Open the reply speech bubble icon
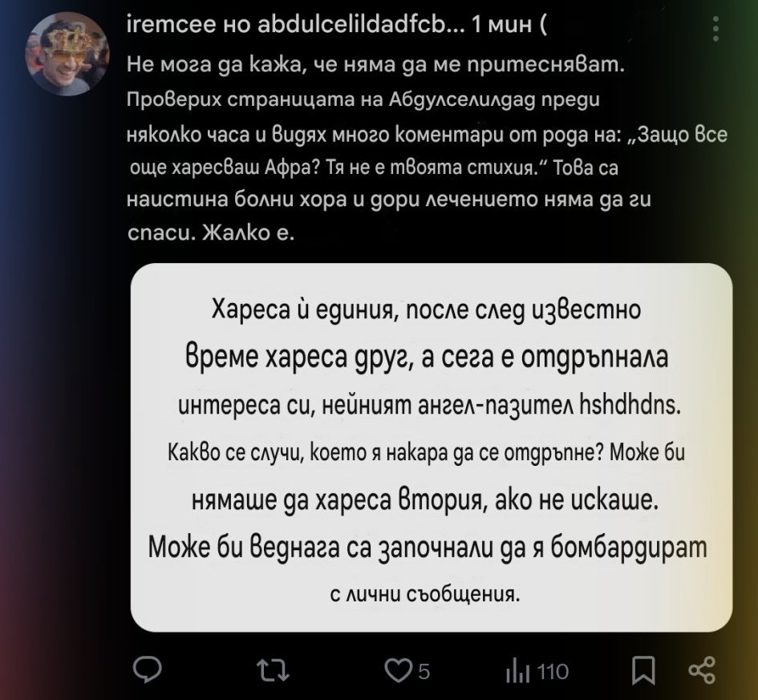This screenshot has width=758, height=700. 148,670
